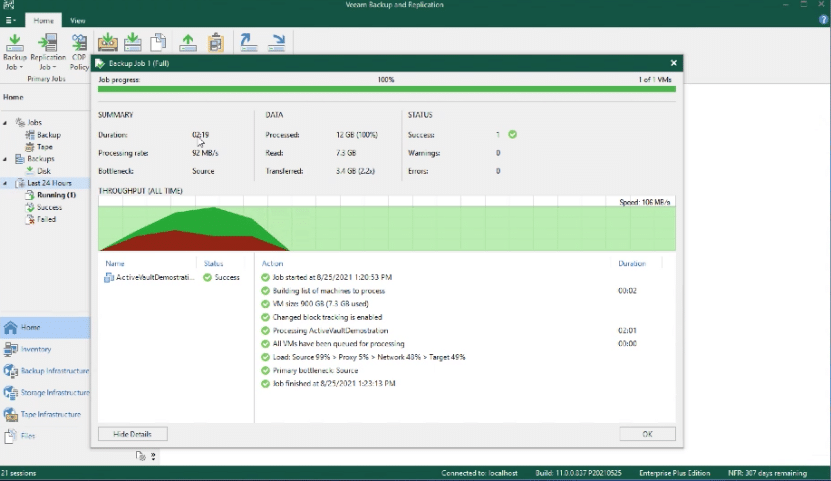Select the Success tree node
The width and height of the screenshot is (831, 481).
tap(43, 207)
